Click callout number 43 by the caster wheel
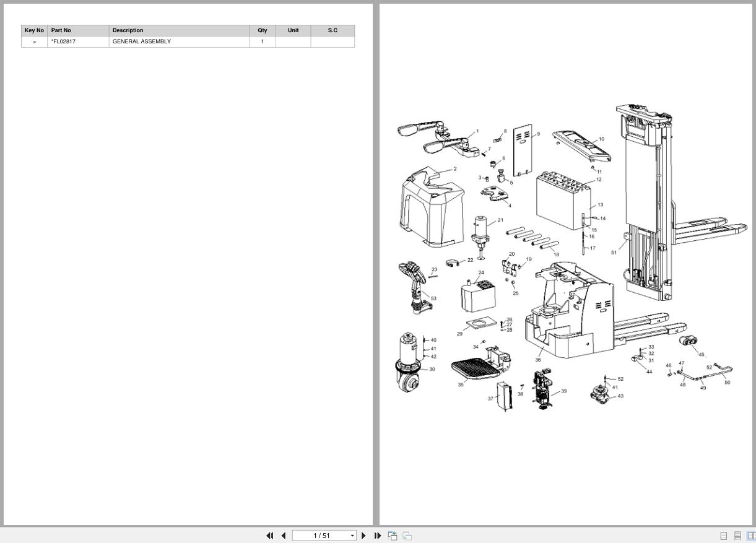Image resolution: width=756 pixels, height=543 pixels. pyautogui.click(x=620, y=396)
